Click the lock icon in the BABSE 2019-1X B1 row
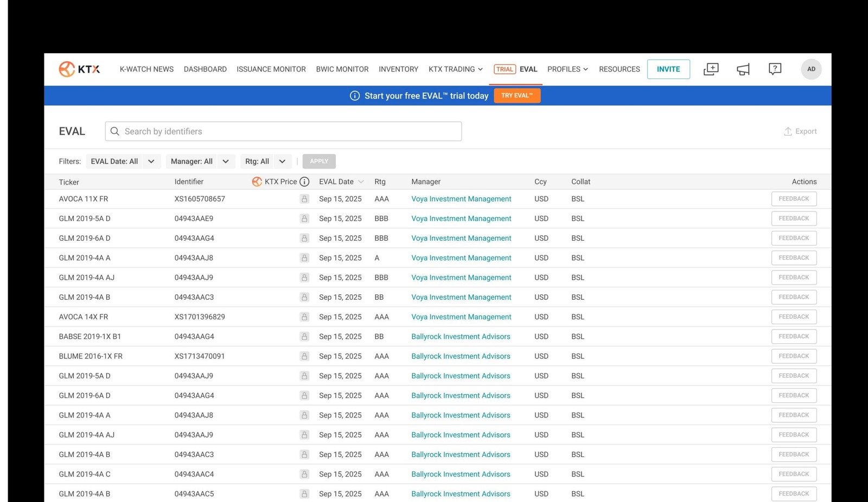868x502 pixels. 304,337
